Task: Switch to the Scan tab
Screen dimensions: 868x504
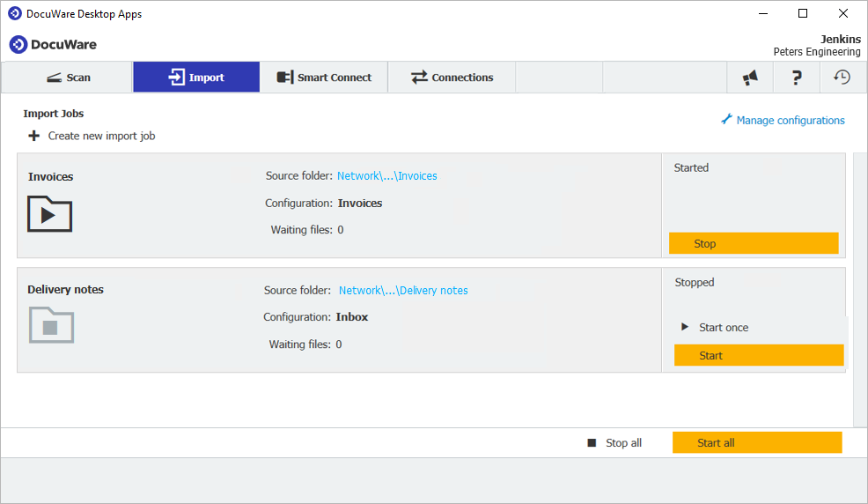Action: tap(68, 78)
